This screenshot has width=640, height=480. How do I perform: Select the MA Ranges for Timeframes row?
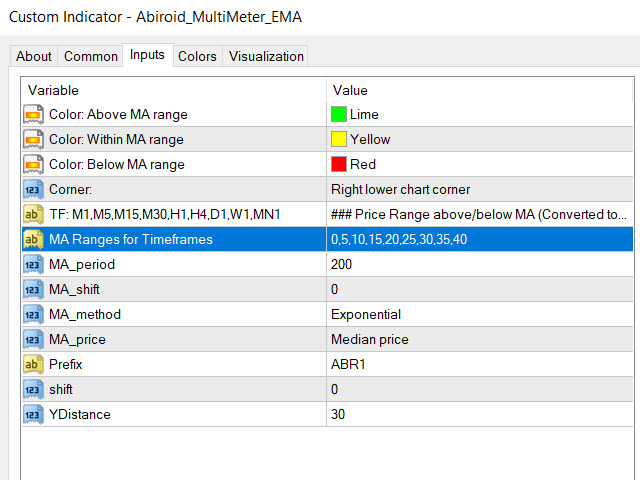131,239
